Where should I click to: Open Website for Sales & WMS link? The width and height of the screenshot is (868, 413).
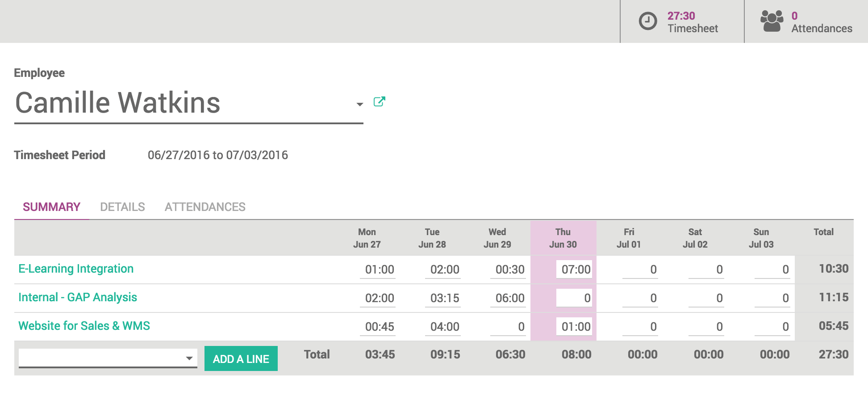tap(84, 326)
